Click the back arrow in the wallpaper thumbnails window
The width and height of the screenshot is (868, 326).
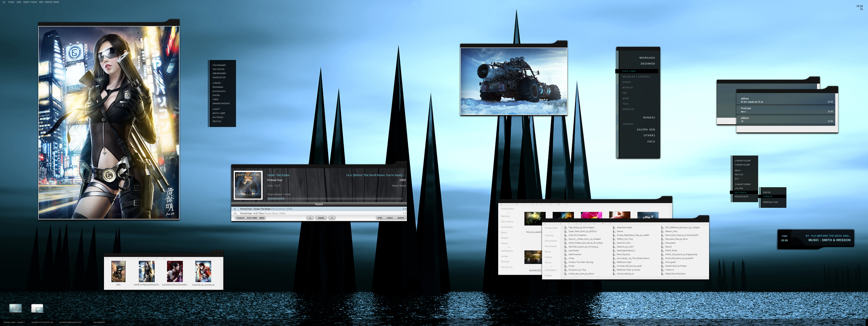pyautogui.click(x=501, y=204)
